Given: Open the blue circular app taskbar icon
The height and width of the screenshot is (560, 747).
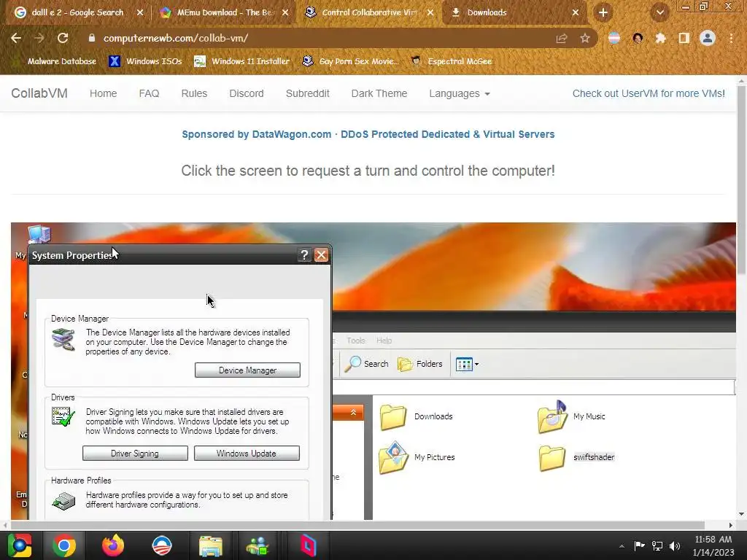Looking at the screenshot, I should [x=162, y=545].
